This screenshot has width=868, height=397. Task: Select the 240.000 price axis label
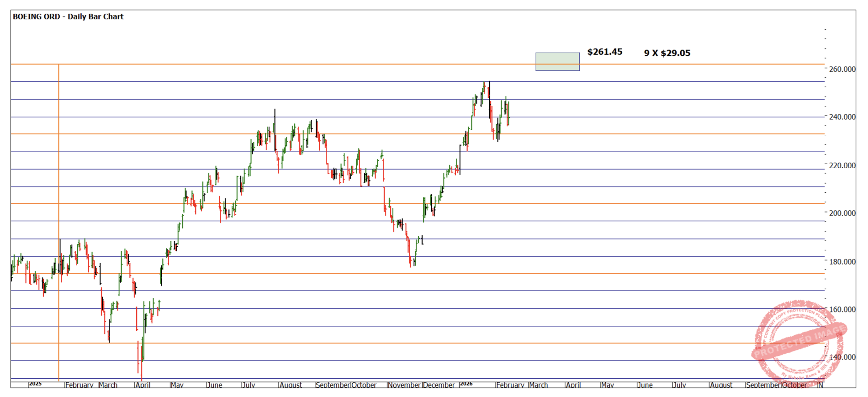click(x=842, y=117)
